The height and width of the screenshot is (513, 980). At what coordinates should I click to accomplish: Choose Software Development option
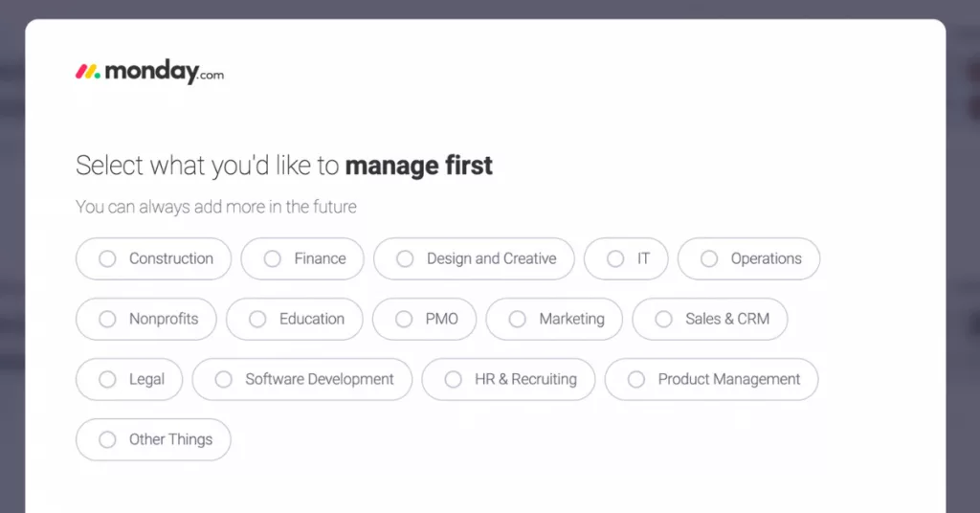(302, 379)
